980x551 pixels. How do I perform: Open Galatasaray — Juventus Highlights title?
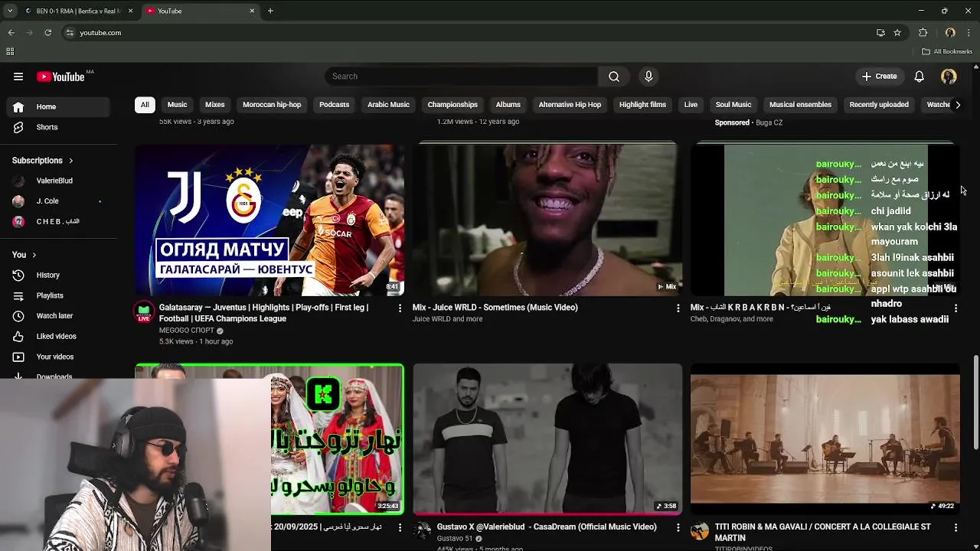[x=264, y=313]
